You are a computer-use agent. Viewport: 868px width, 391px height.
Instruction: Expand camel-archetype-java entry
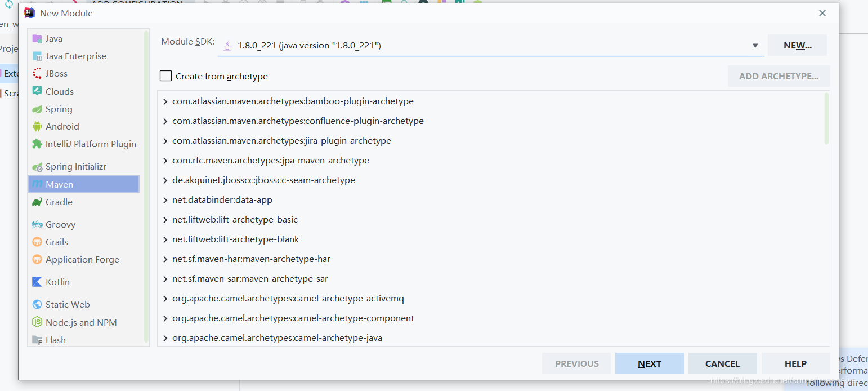(x=165, y=339)
